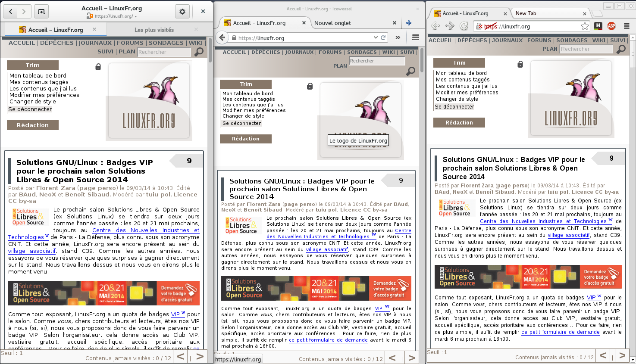Bookmark page with Chromium star icon
This screenshot has height=364, width=636.
(x=585, y=26)
